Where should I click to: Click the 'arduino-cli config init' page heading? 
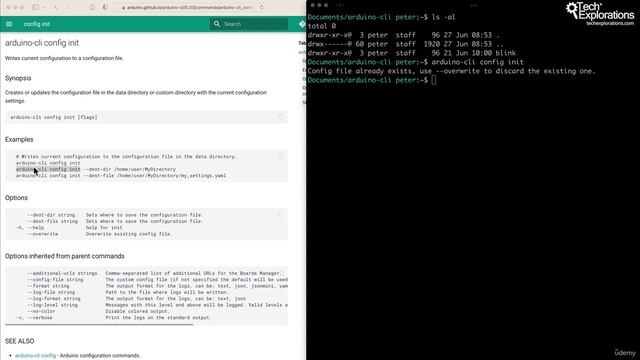pyautogui.click(x=42, y=43)
